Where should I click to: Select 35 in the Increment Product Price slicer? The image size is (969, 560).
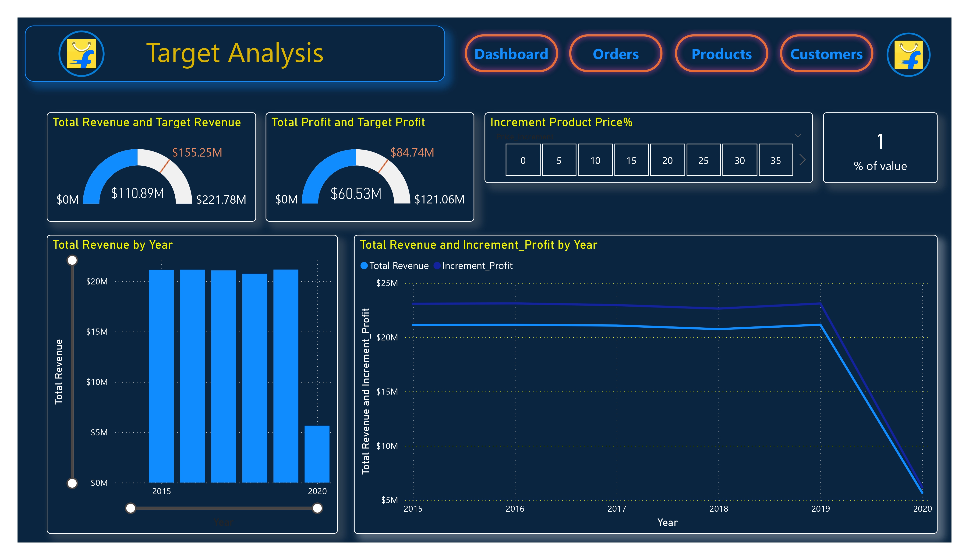(776, 160)
